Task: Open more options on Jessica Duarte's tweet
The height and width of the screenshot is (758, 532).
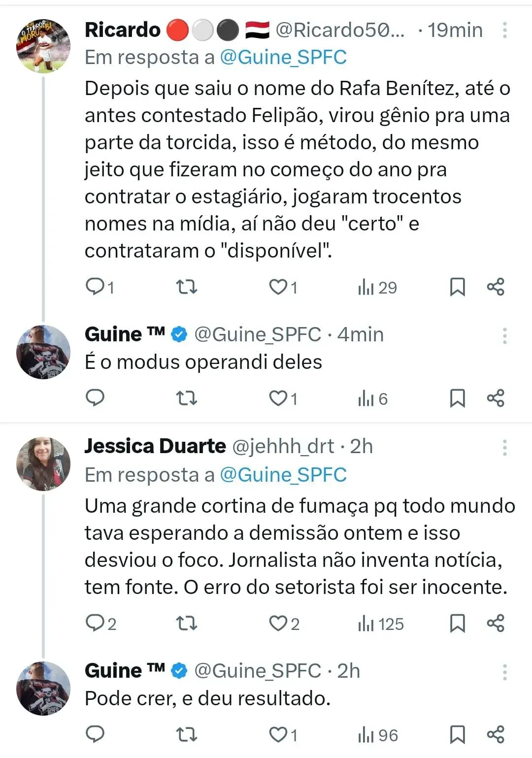Action: pos(504,447)
